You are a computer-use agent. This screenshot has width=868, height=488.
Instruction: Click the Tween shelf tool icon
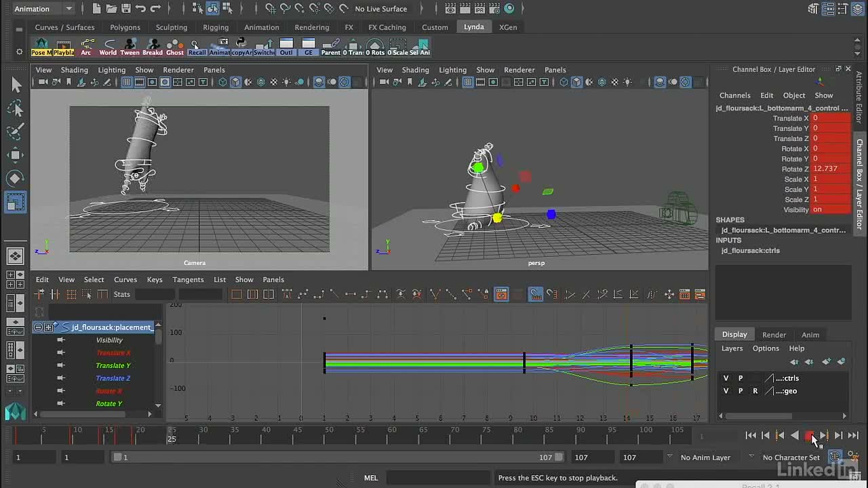click(130, 47)
